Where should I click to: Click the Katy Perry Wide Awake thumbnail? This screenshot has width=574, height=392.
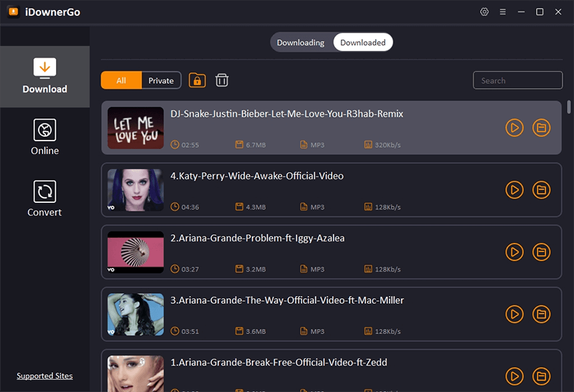pyautogui.click(x=136, y=190)
